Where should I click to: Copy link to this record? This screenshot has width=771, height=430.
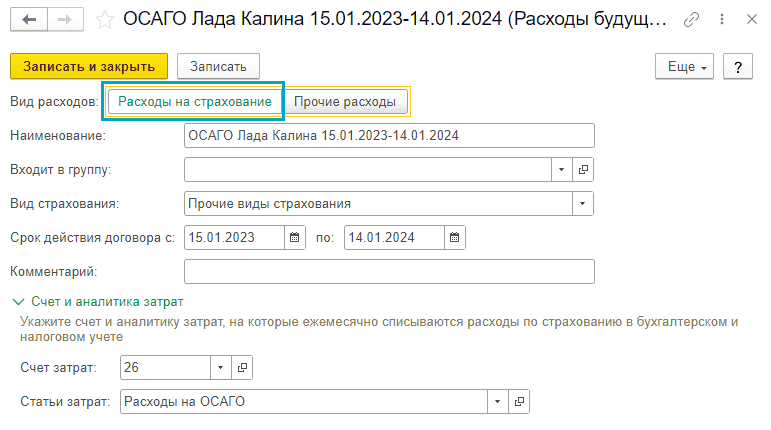tap(691, 20)
